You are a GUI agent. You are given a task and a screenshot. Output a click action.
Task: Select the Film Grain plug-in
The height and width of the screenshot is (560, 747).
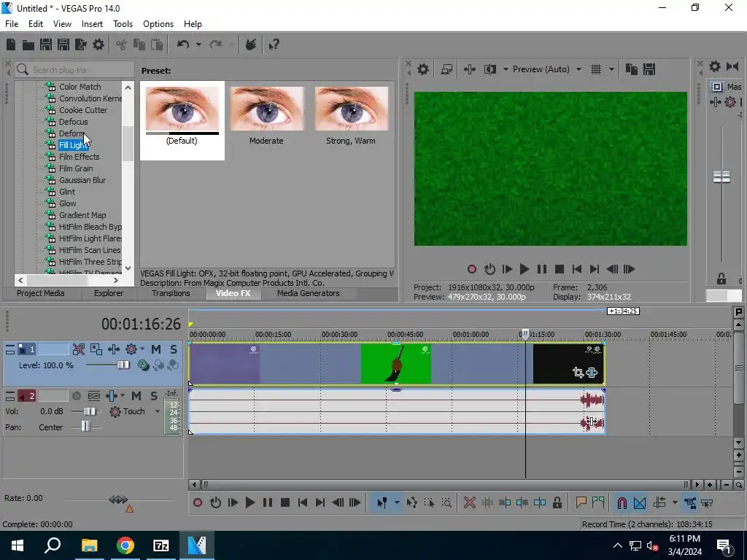pyautogui.click(x=76, y=168)
